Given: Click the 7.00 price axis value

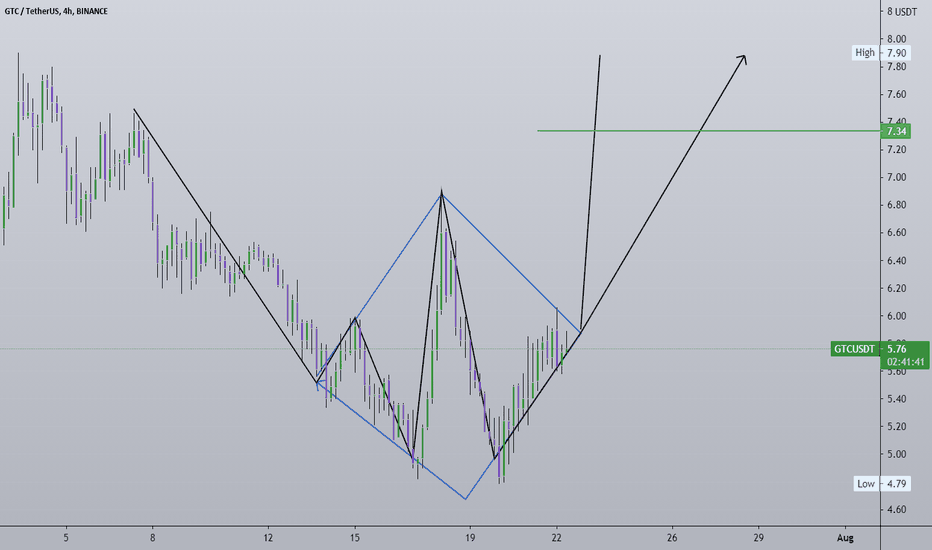Looking at the screenshot, I should tap(896, 177).
